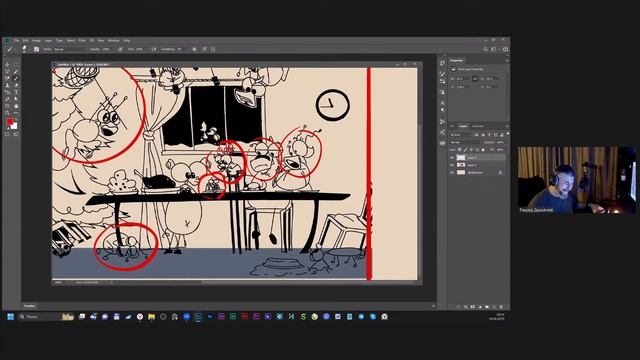640x360 pixels.
Task: Toggle link width and height in Properties
Action: coord(475,78)
